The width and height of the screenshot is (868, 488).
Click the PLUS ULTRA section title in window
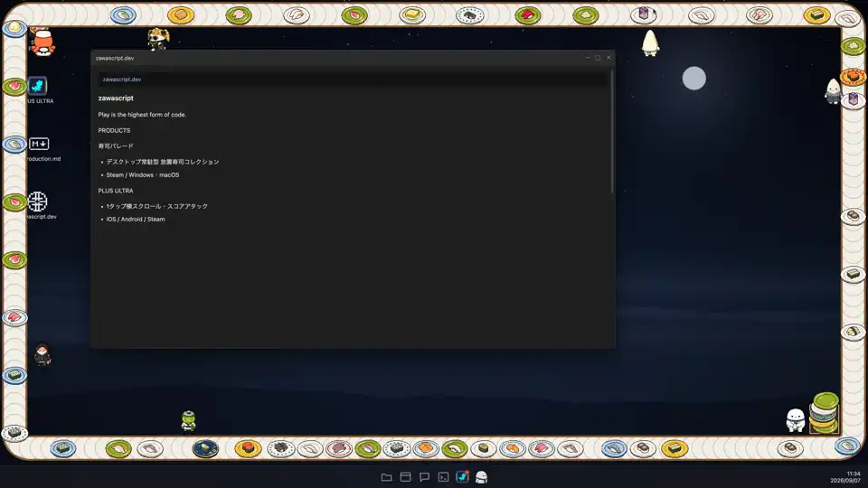[116, 191]
